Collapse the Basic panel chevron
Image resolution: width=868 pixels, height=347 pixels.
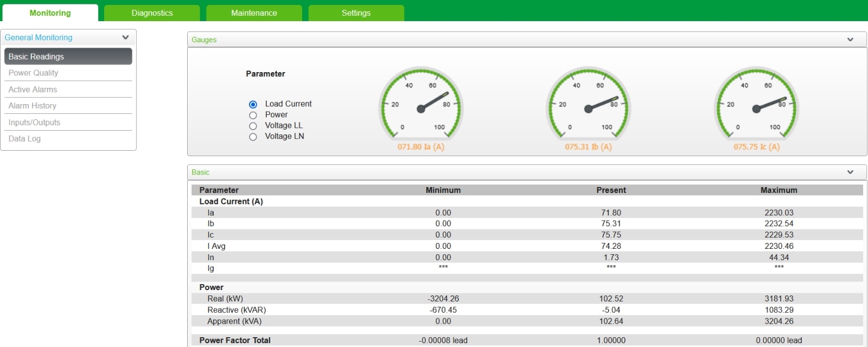pyautogui.click(x=850, y=172)
